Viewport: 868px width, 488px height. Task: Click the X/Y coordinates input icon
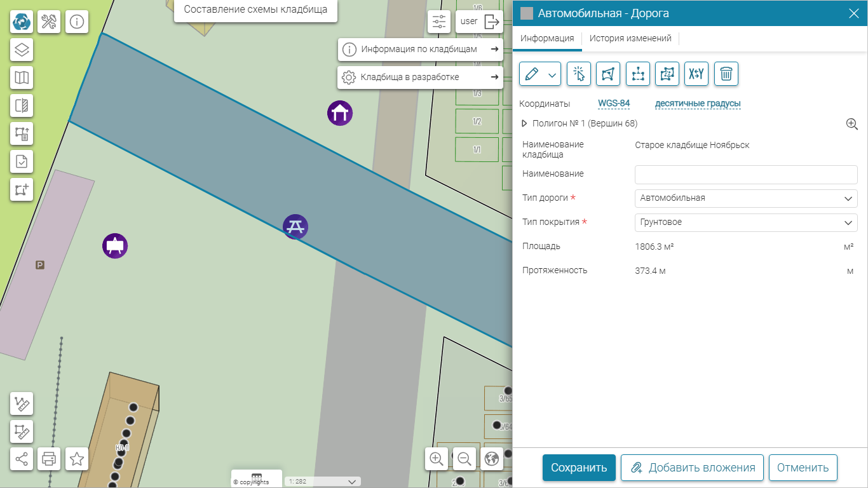[696, 74]
